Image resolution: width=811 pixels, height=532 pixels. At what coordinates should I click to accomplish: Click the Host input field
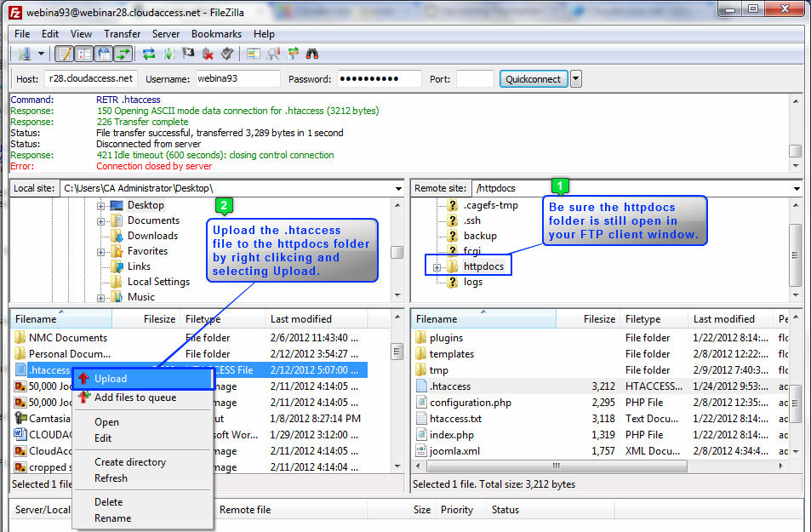click(91, 78)
